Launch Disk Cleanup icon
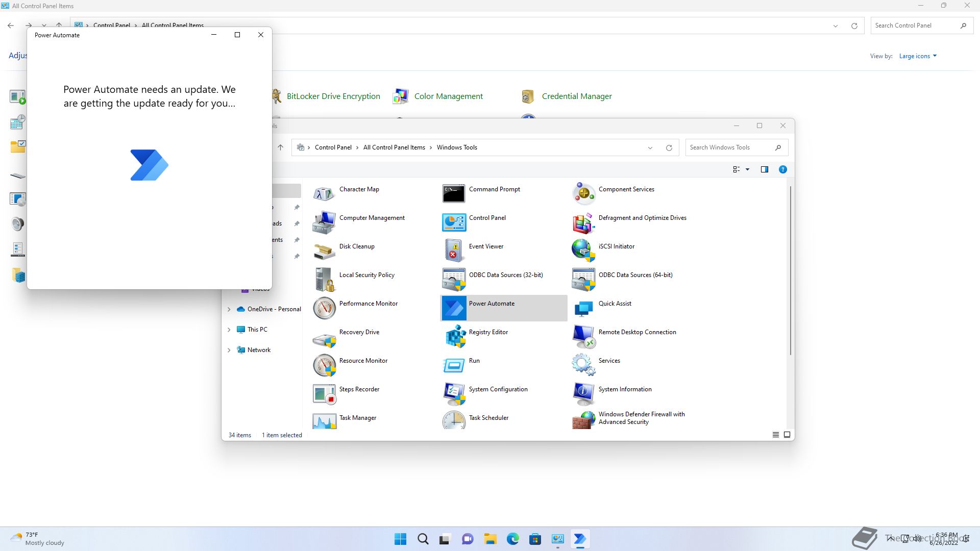The image size is (980, 551). click(x=324, y=251)
